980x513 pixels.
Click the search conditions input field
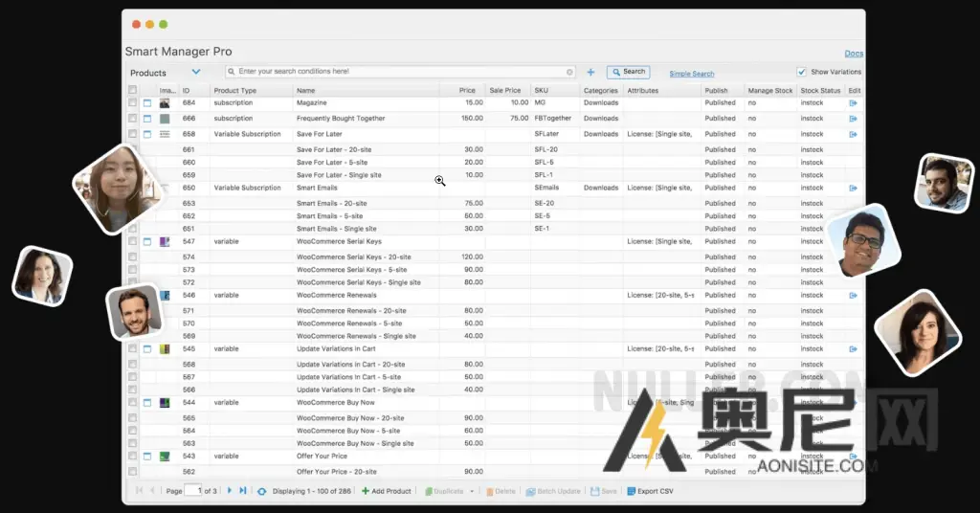(400, 71)
